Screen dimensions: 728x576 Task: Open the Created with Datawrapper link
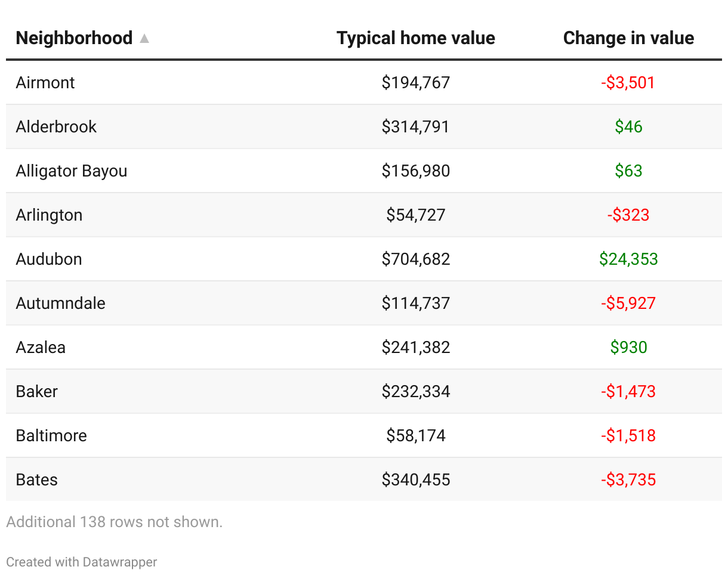82,562
